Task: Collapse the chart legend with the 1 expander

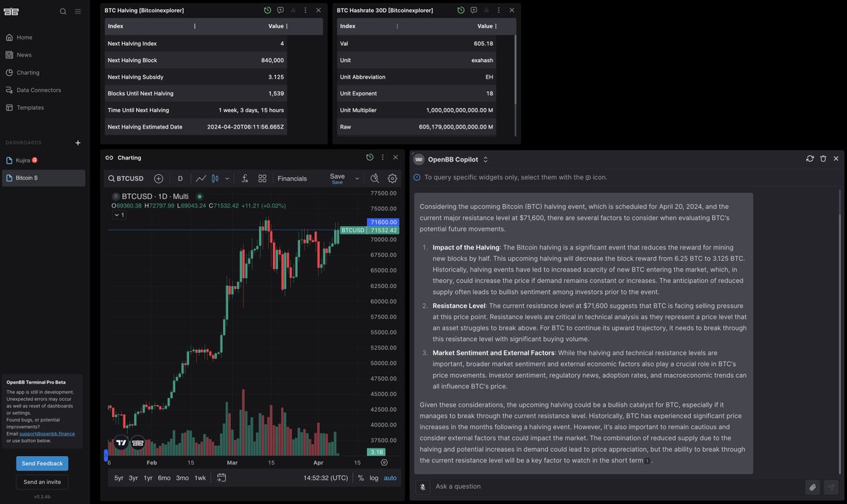Action: (119, 215)
